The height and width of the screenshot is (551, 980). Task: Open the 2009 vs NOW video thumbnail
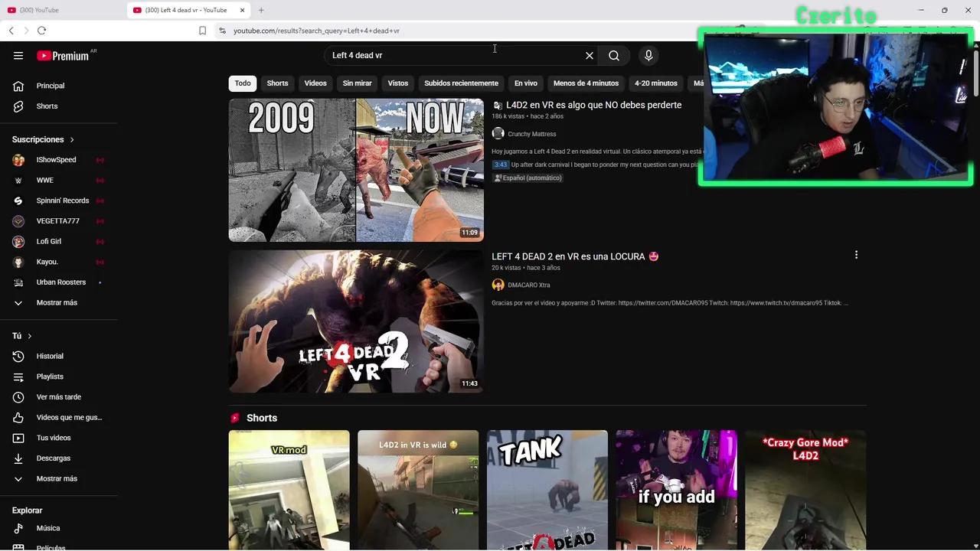click(356, 170)
